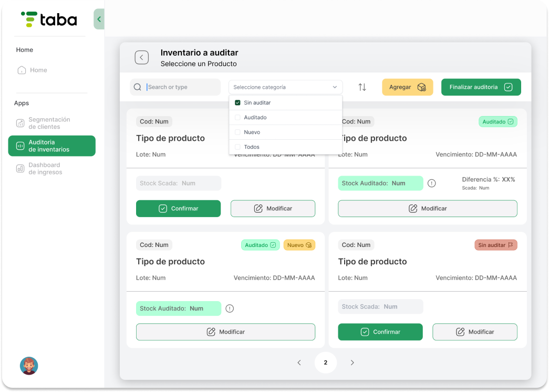Viewport: 549px width, 392px height.
Task: Collapse the sidebar with the chevron tab
Action: coord(99,19)
